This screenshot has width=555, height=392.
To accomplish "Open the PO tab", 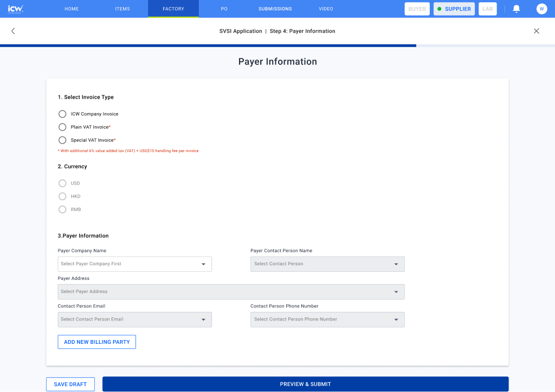I will click(x=224, y=9).
